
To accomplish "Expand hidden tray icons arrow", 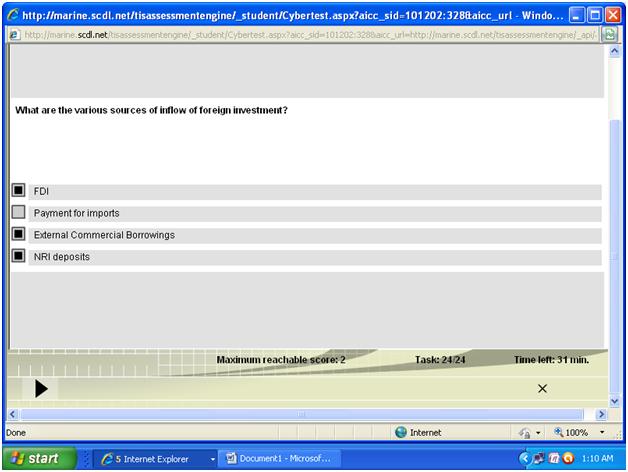I will [x=524, y=458].
